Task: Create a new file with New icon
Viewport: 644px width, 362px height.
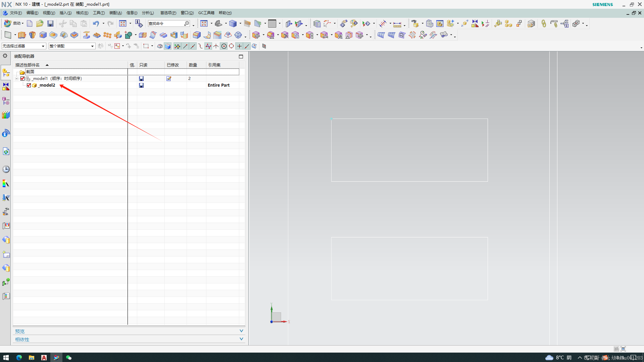Action: coord(30,24)
